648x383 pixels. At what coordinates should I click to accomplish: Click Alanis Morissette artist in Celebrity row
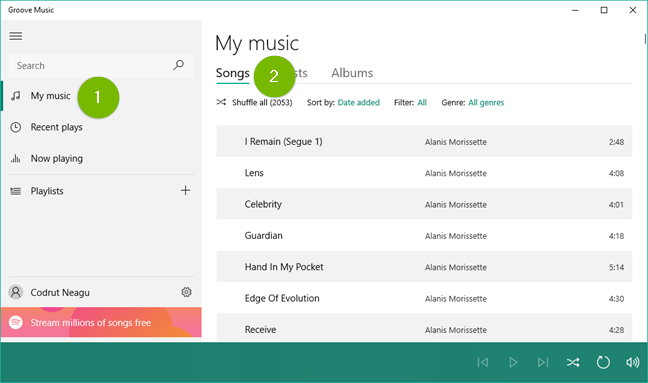(456, 205)
